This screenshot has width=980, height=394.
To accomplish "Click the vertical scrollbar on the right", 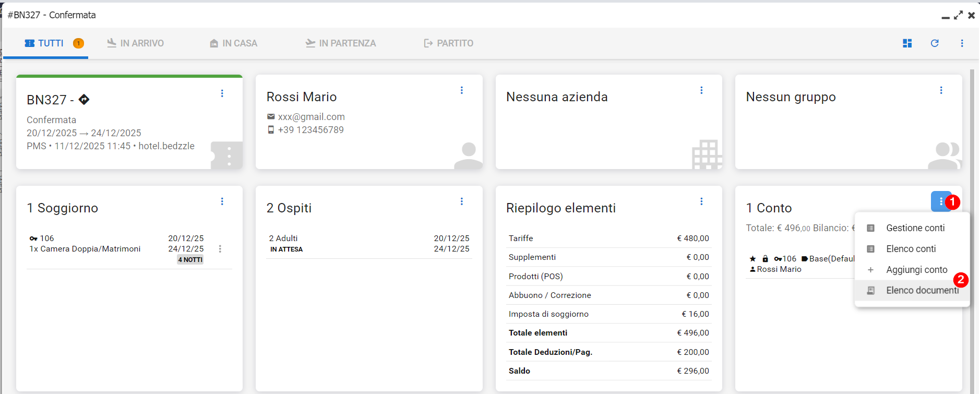I will (972, 230).
